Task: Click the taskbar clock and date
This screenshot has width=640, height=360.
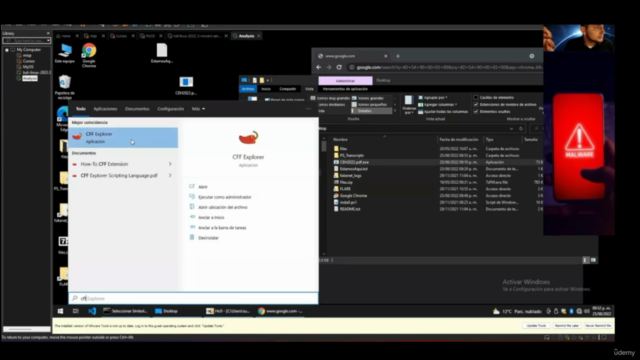Action: click(602, 311)
